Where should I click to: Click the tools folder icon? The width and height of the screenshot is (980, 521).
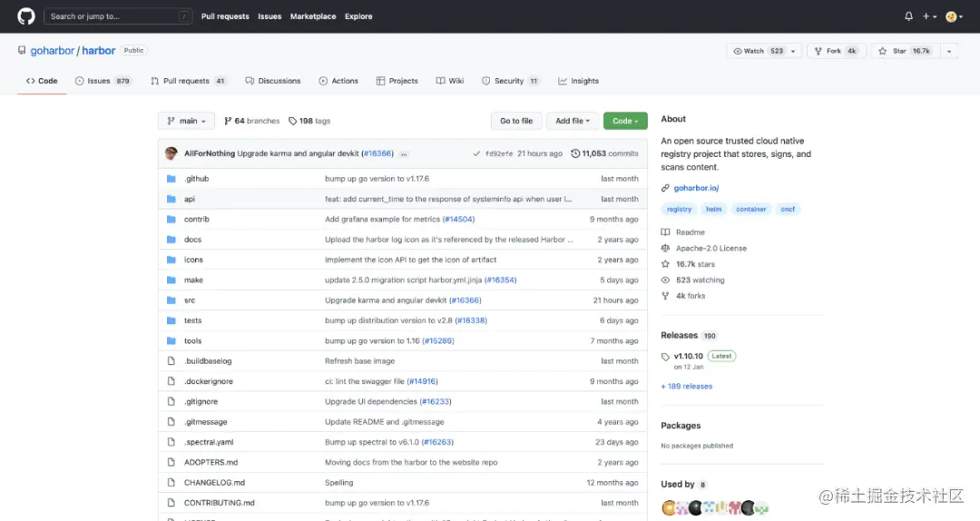click(171, 341)
